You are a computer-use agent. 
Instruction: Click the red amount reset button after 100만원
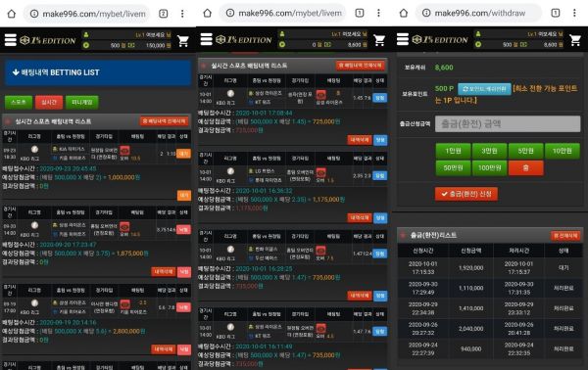tap(525, 168)
